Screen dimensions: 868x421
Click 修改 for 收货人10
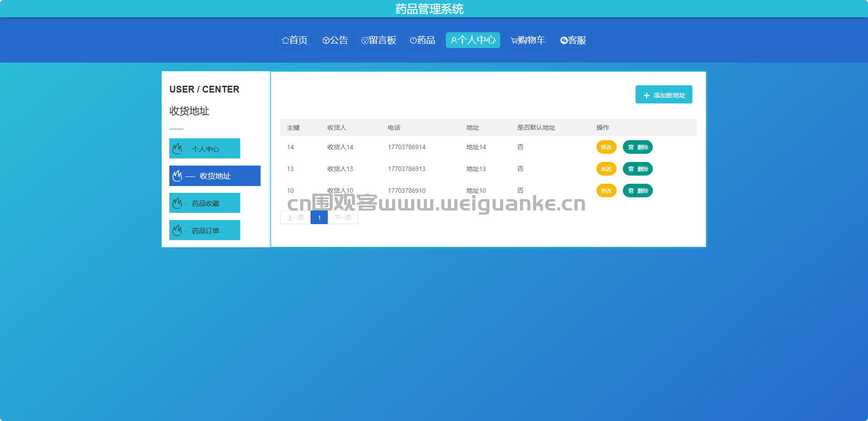pos(606,191)
